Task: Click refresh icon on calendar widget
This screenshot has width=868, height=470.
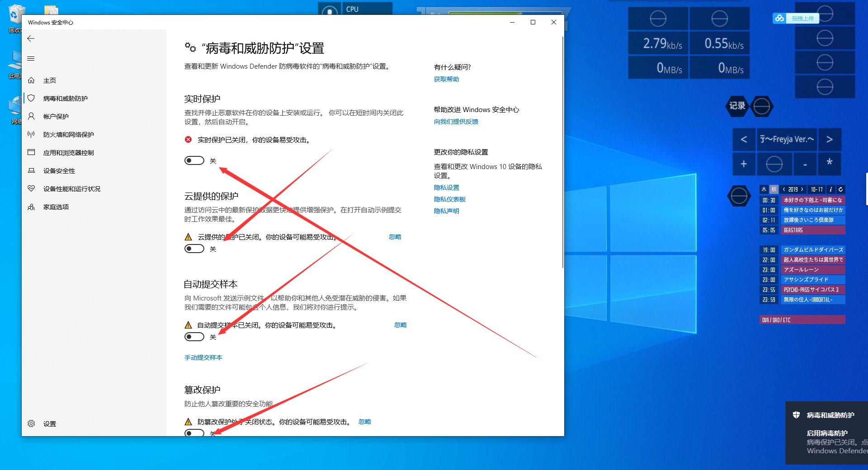Action: [x=840, y=189]
